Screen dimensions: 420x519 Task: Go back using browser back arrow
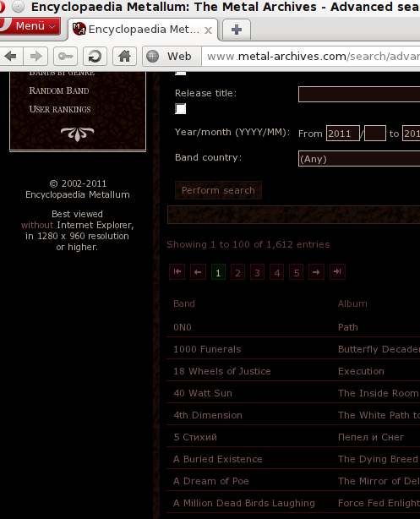coord(11,57)
